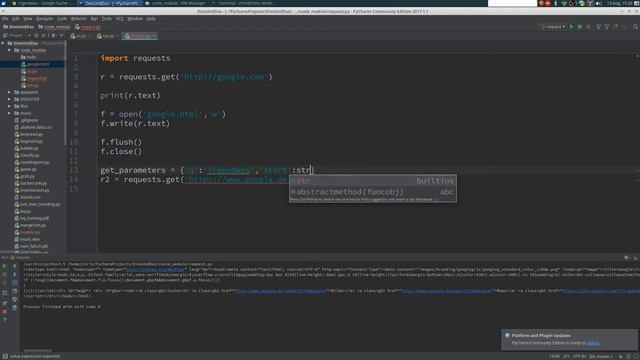
Task: Click Project panel settings gear icon
Action: [x=53, y=36]
